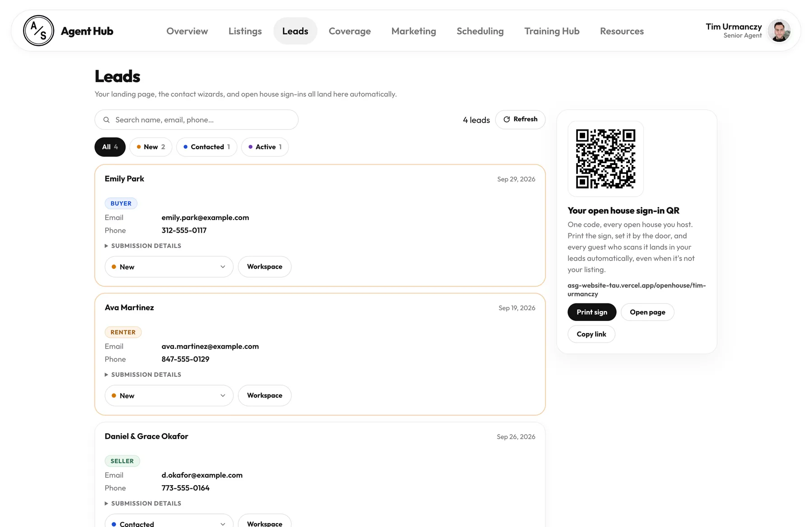Image resolution: width=812 pixels, height=527 pixels.
Task: Open Emily Park's status dropdown
Action: 169,267
